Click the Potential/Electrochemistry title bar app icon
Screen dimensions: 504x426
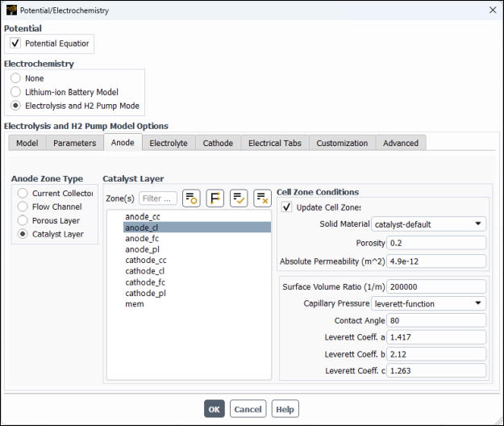click(x=11, y=10)
